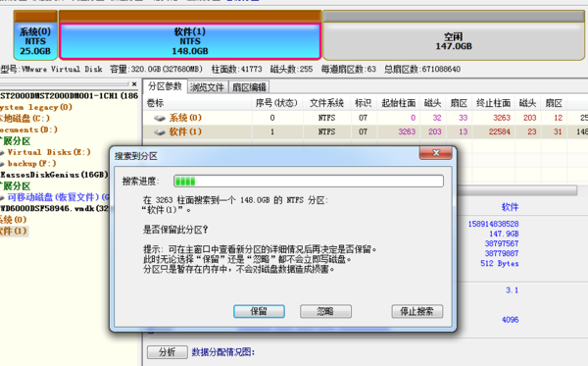Close the 搜索到分区 dialog
The image size is (588, 366).
coord(436,153)
